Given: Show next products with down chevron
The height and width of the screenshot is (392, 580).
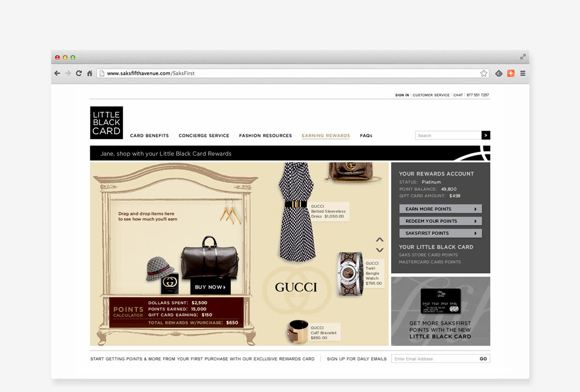Looking at the screenshot, I should click(x=379, y=250).
